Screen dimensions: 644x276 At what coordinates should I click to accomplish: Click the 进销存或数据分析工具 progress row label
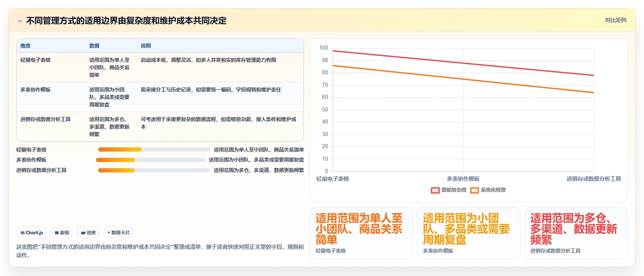(x=41, y=170)
